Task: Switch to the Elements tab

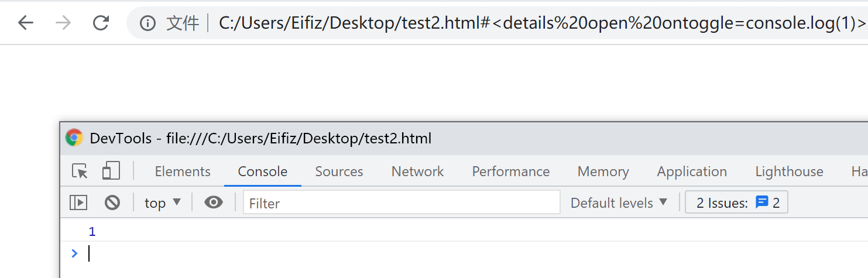Action: pos(183,171)
